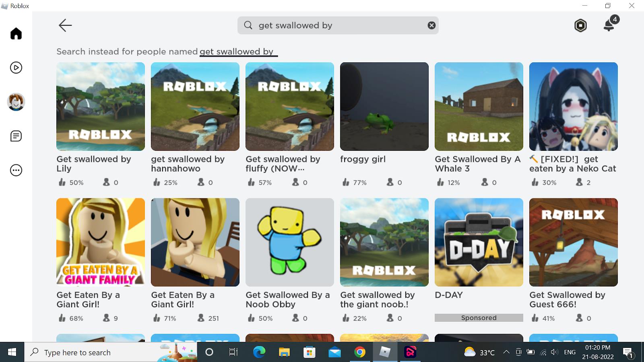Open Wi-Fi network tray icon
The image size is (644, 362).
coord(543,352)
